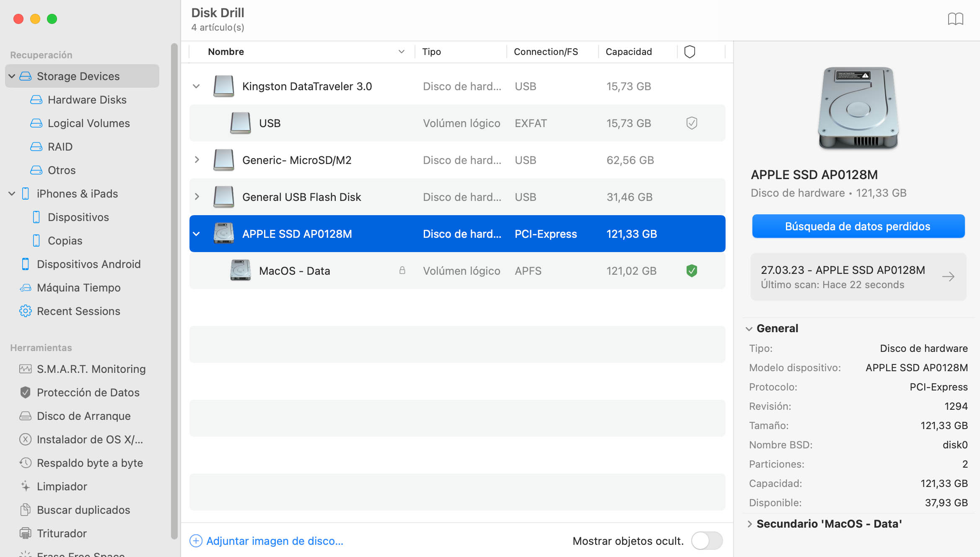Click the Buscar duplicados documents icon
Image resolution: width=980 pixels, height=557 pixels.
(25, 510)
